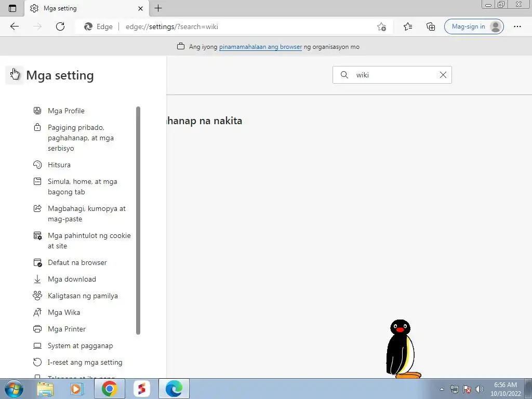Click the Edge site info label
Viewport: 532px width, 399px height.
point(98,27)
